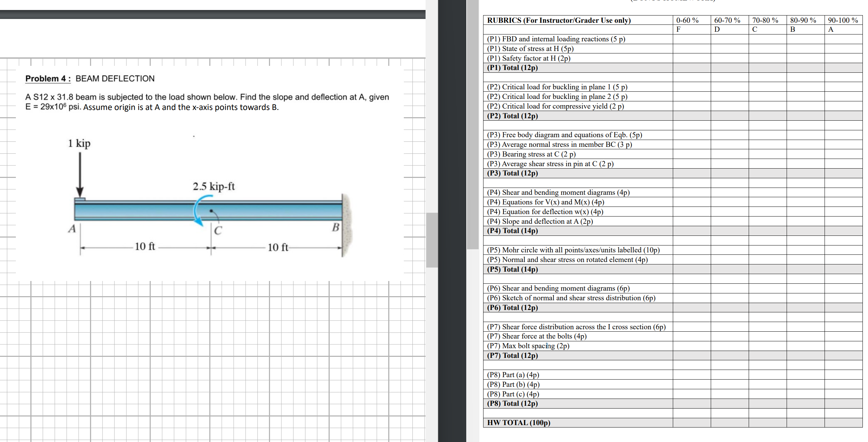Click the rubric page's vertical scrollbar thumb
Image resolution: width=868 pixels, height=442 pixels.
472,124
